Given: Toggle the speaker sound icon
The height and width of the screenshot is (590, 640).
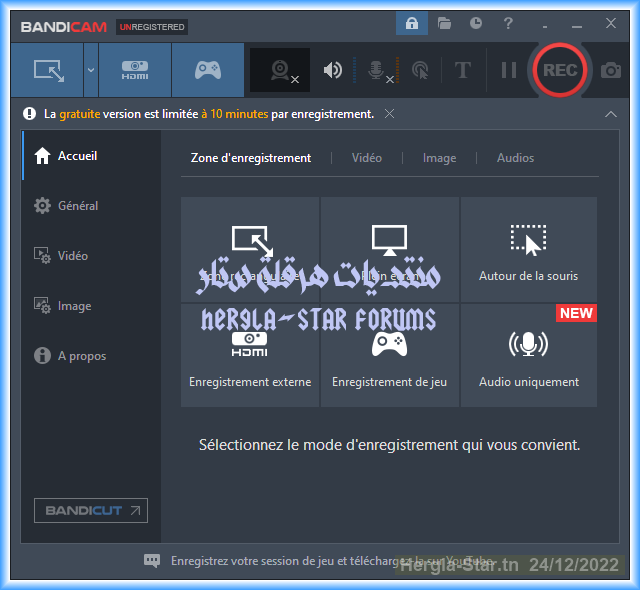Looking at the screenshot, I should tap(333, 70).
